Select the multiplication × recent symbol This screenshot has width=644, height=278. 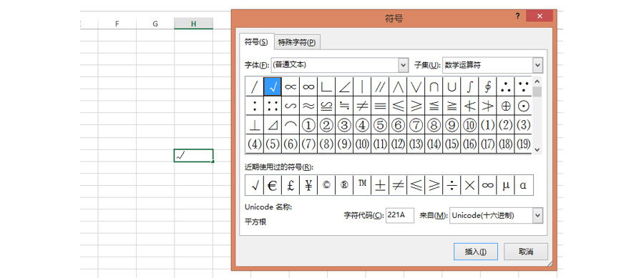coord(469,185)
